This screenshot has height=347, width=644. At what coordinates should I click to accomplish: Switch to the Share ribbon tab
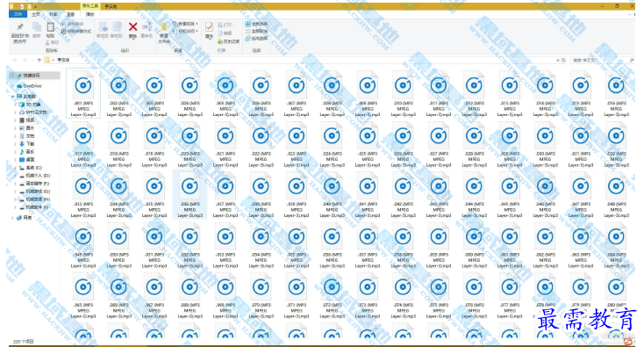click(x=54, y=14)
